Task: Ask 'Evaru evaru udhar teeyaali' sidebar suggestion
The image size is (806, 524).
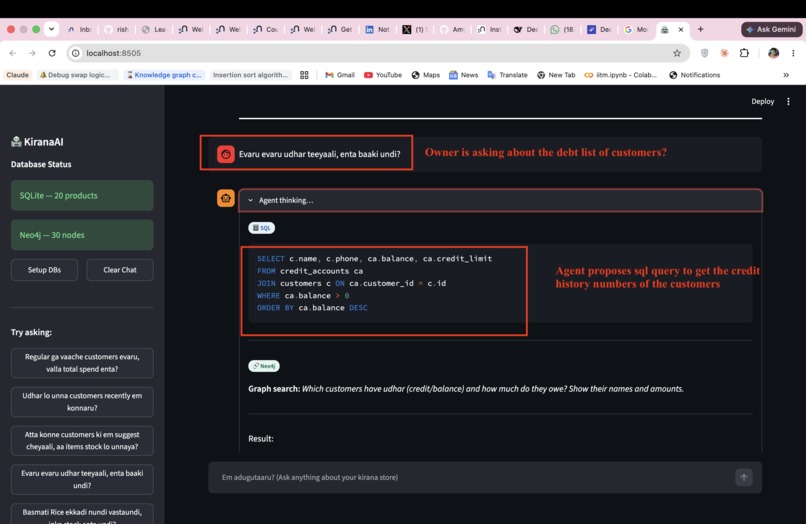Action: pos(82,479)
